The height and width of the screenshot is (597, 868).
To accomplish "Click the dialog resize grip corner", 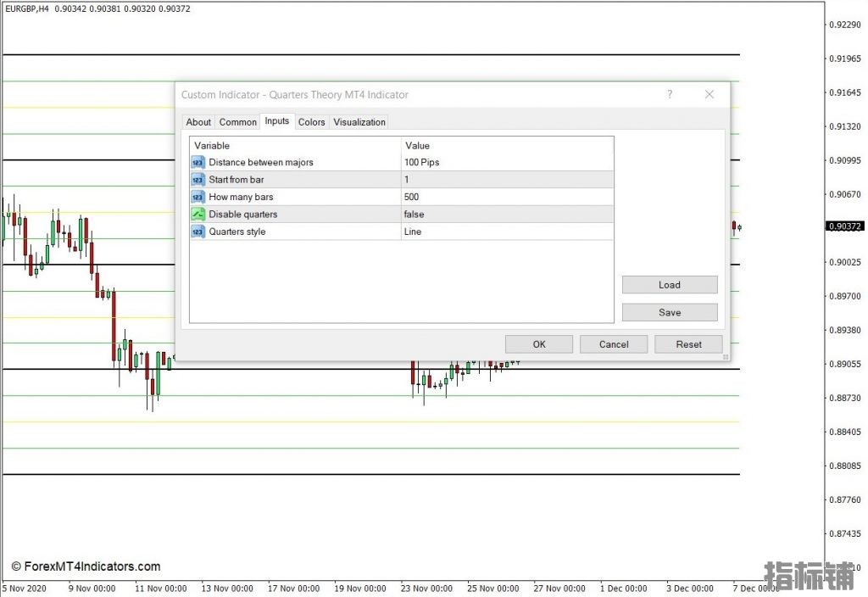I will pyautogui.click(x=726, y=357).
